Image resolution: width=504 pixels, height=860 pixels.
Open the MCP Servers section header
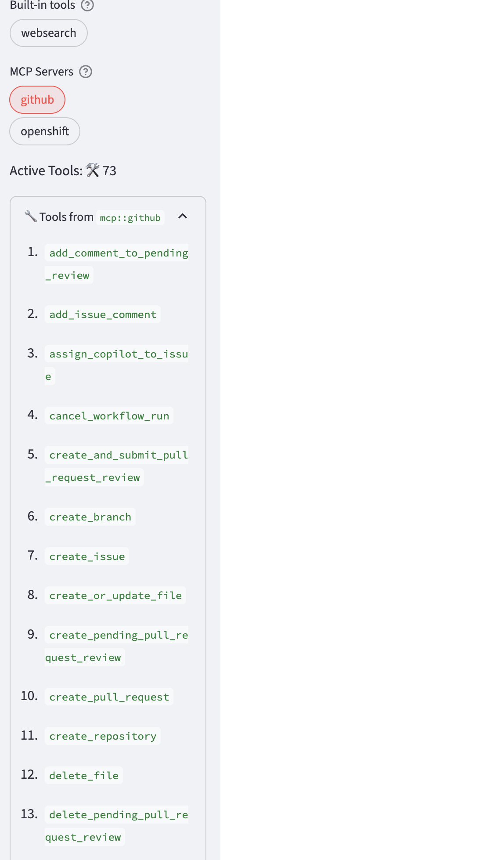(x=41, y=71)
